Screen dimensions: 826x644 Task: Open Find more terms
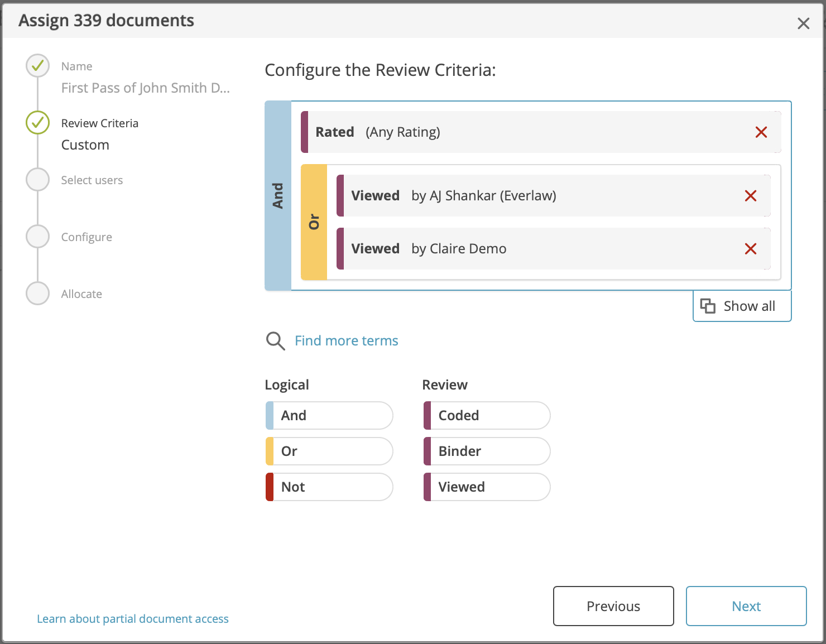pos(346,340)
